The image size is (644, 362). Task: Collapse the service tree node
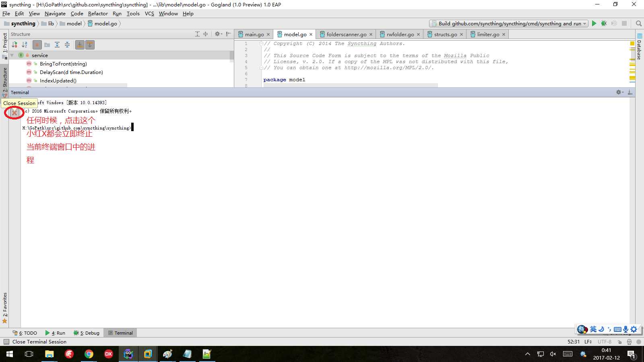pyautogui.click(x=12, y=55)
